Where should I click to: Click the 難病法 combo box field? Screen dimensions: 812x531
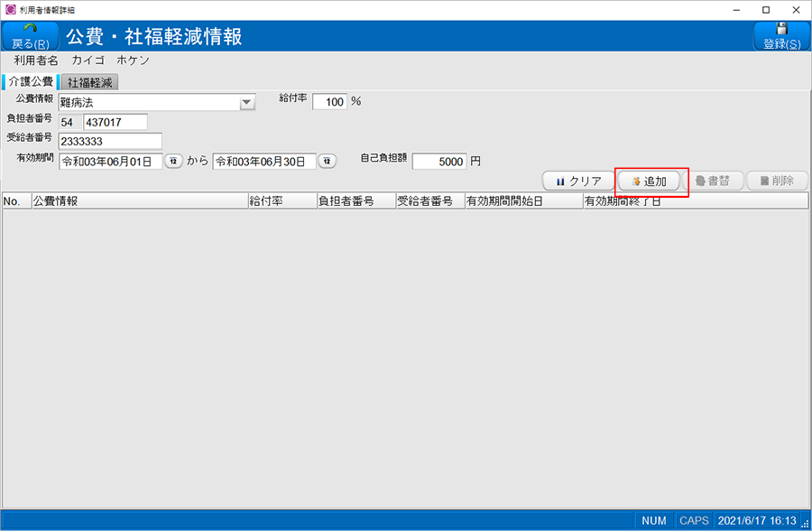pos(148,103)
